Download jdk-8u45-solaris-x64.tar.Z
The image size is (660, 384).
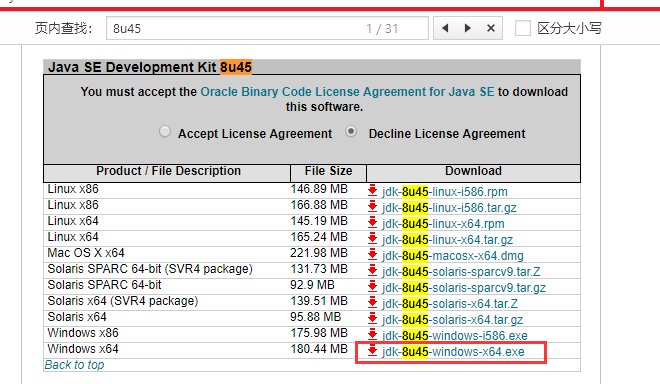click(x=450, y=304)
